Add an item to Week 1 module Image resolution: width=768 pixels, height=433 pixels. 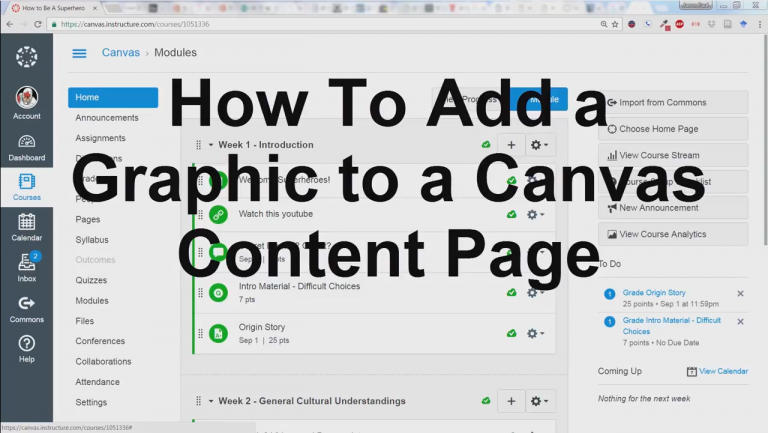pyautogui.click(x=511, y=145)
